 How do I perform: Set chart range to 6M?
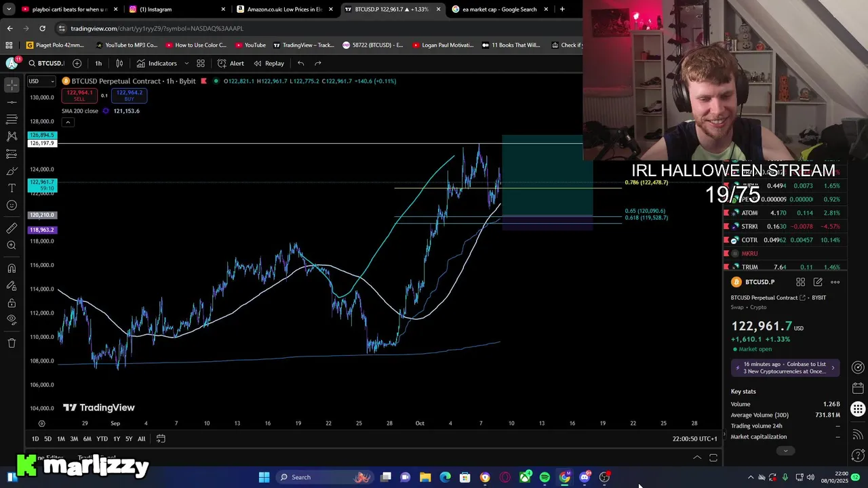click(x=87, y=439)
